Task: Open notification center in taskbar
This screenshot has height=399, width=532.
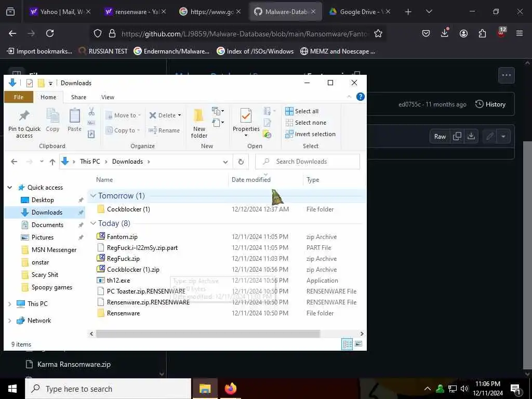Action: point(515,389)
